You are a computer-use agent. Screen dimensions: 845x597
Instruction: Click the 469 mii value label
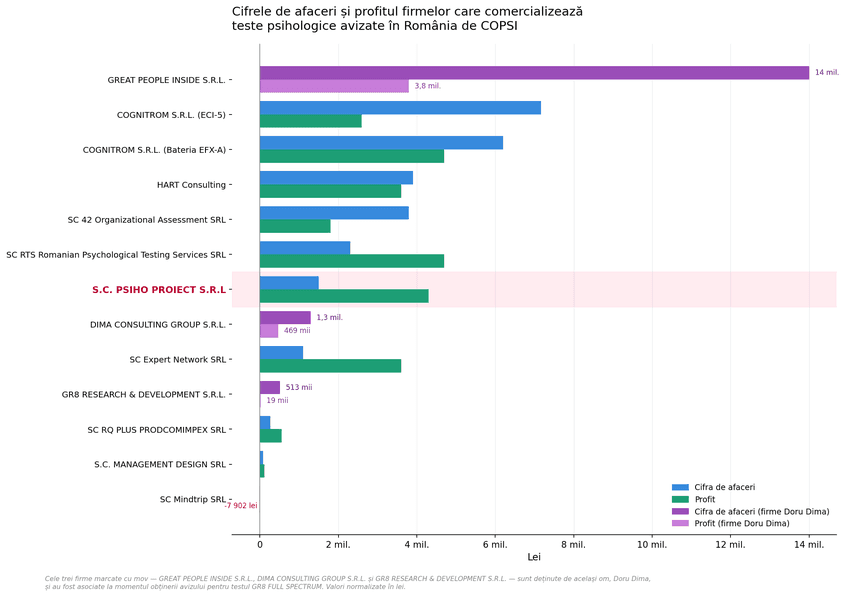pyautogui.click(x=297, y=330)
